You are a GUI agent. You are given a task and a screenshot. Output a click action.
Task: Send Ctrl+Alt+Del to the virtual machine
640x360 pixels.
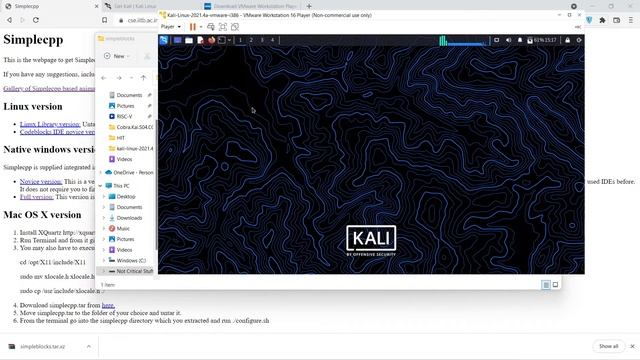point(211,27)
